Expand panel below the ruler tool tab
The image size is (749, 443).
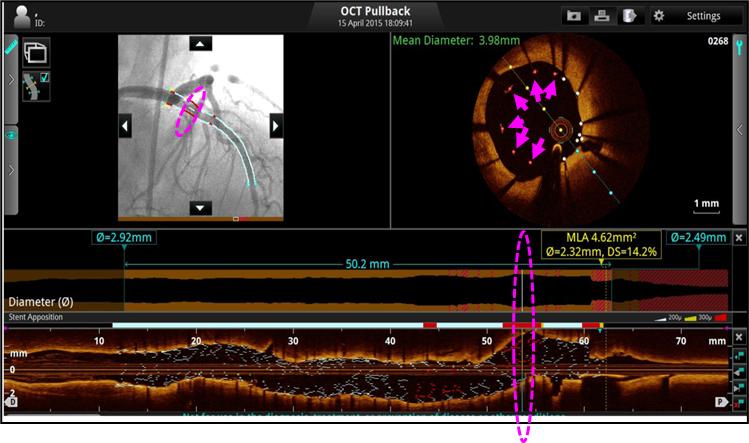[x=10, y=79]
